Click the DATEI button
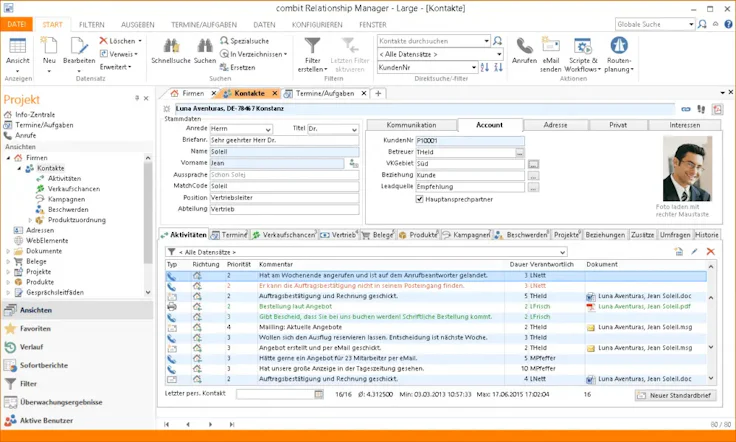 coord(16,24)
